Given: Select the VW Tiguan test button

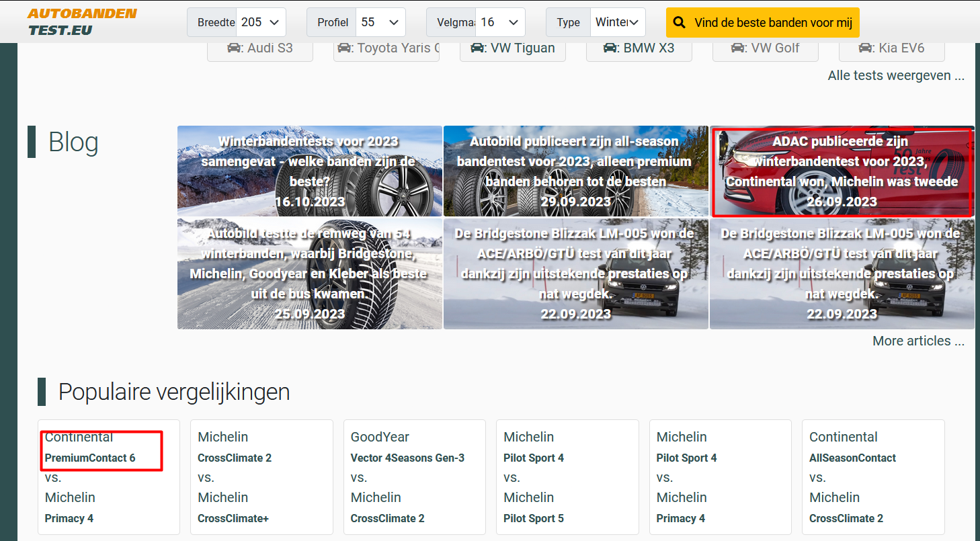Looking at the screenshot, I should pos(513,51).
